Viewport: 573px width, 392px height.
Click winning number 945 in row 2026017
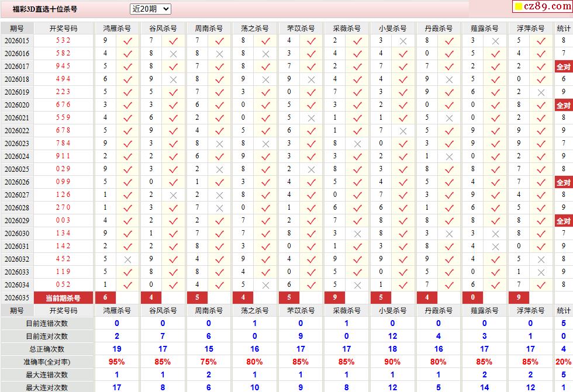tap(63, 66)
